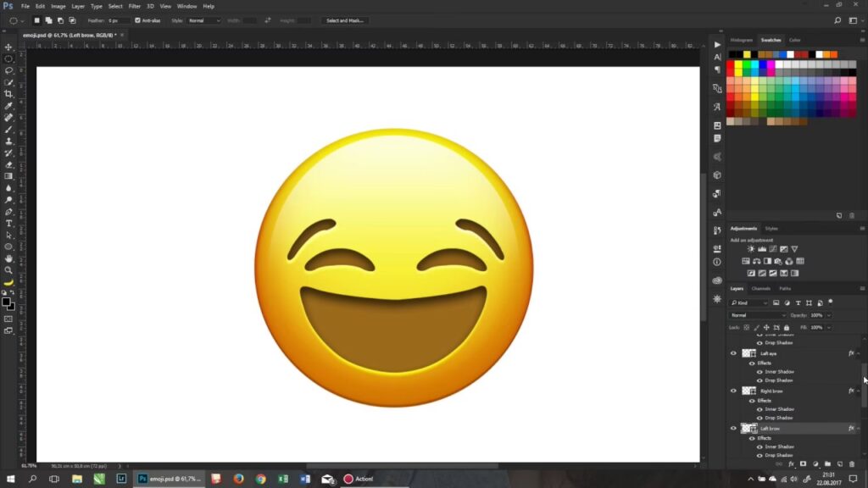Click the foreground color swatch
Image resolution: width=868 pixels, height=488 pixels.
coord(6,301)
